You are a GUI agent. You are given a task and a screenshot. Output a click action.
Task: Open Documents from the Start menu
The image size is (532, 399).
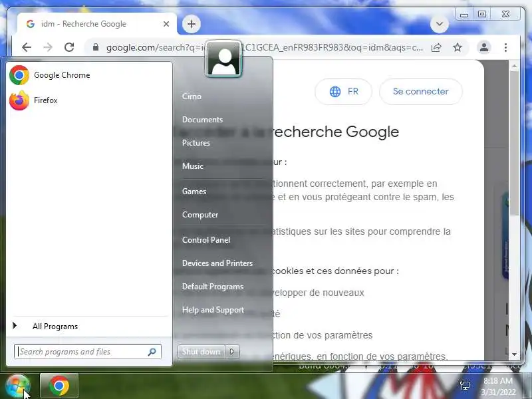[x=202, y=120]
